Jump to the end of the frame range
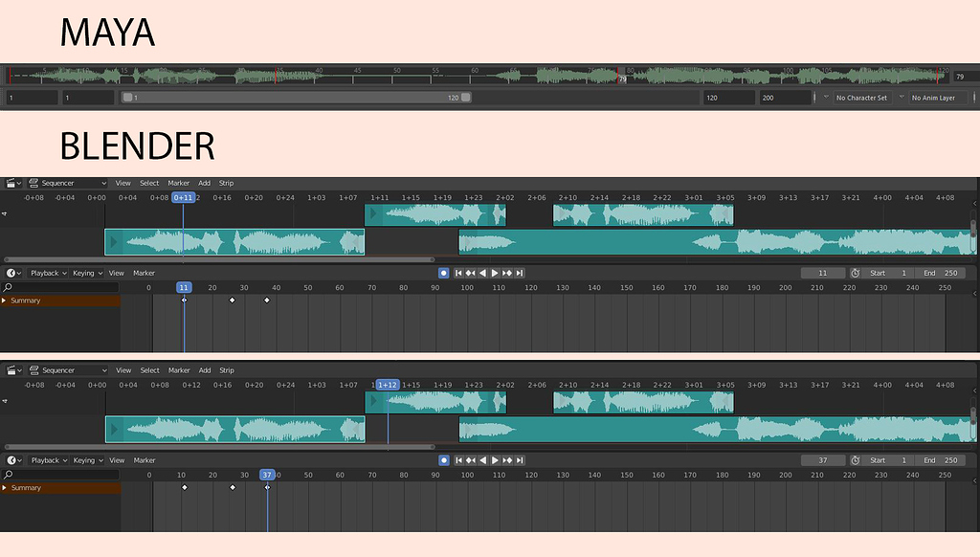The image size is (980, 557). 519,273
